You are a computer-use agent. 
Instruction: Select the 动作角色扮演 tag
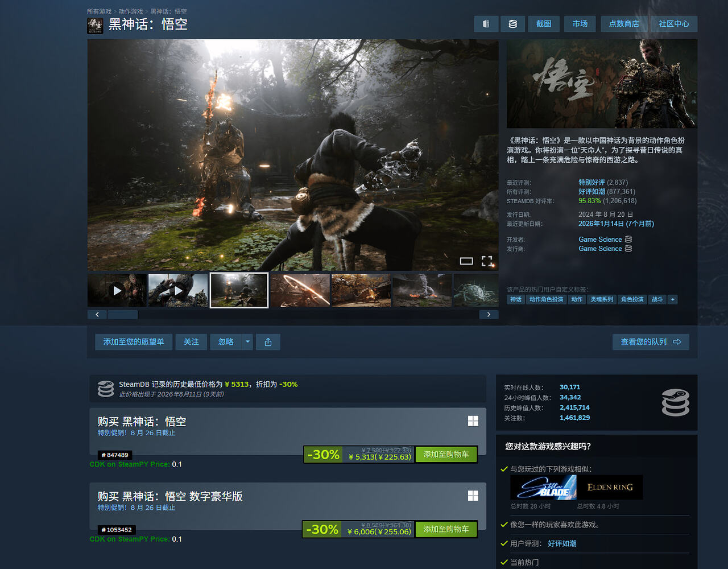(x=546, y=299)
